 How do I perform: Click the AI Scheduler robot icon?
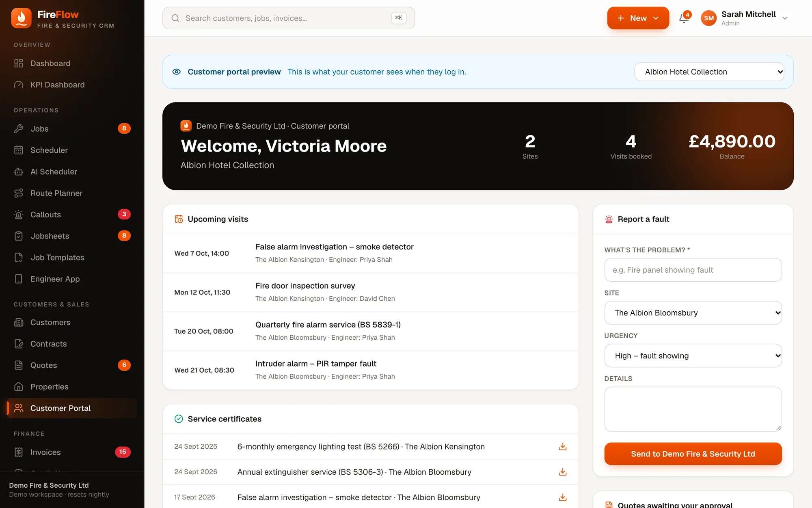tap(19, 172)
